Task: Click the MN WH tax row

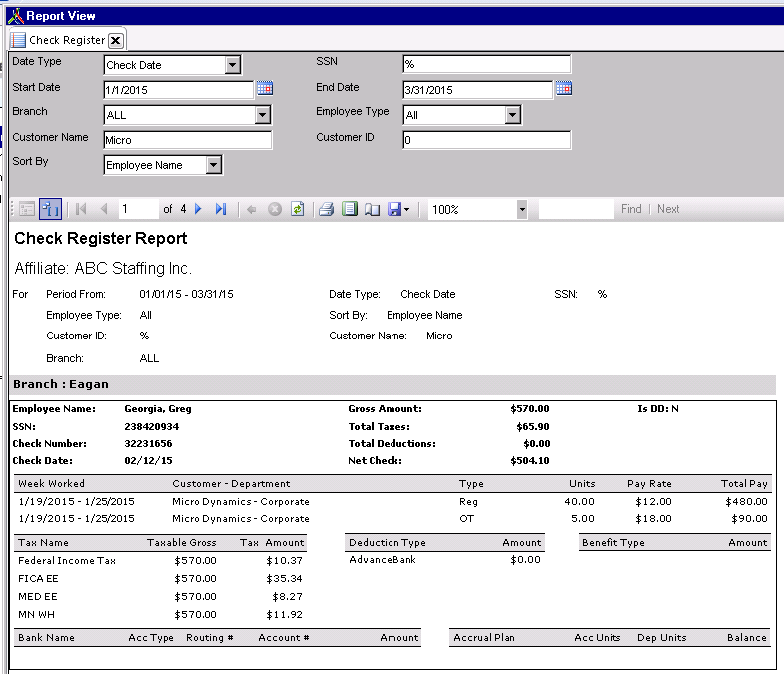Action: coord(160,614)
